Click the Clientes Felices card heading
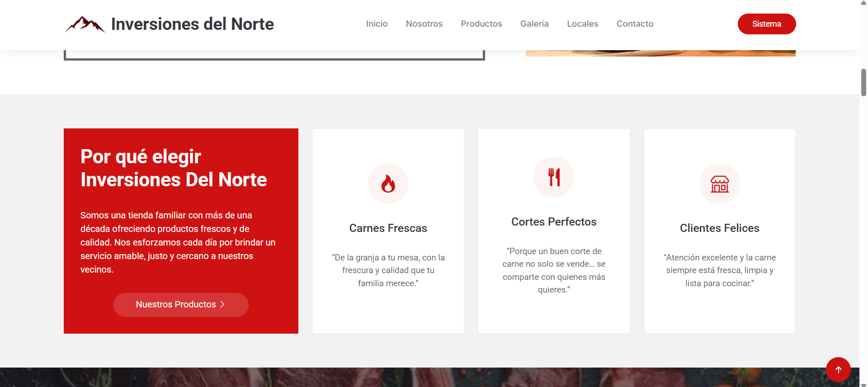The height and width of the screenshot is (387, 868). pyautogui.click(x=719, y=228)
